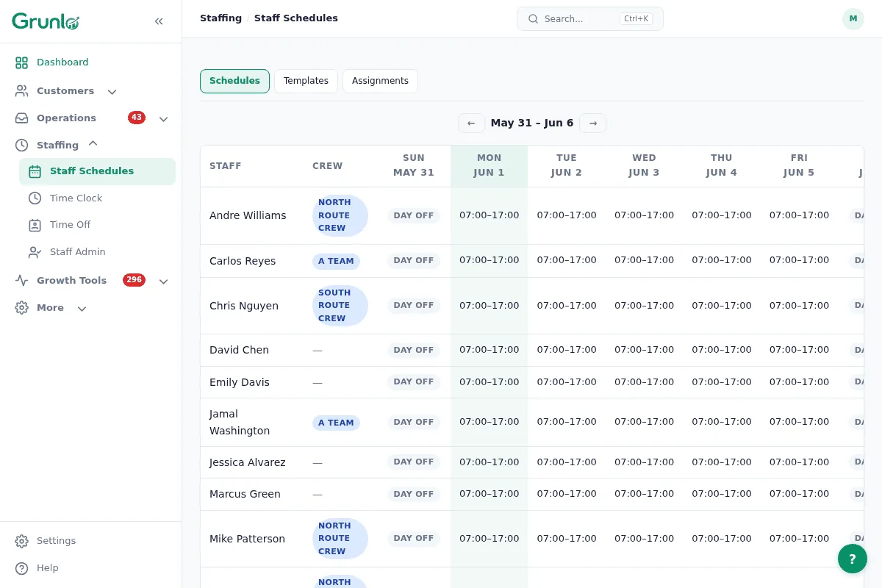The height and width of the screenshot is (588, 882).
Task: Select Chris Nguyen's Tuesday 07:00–17:00 shift
Action: 567,306
